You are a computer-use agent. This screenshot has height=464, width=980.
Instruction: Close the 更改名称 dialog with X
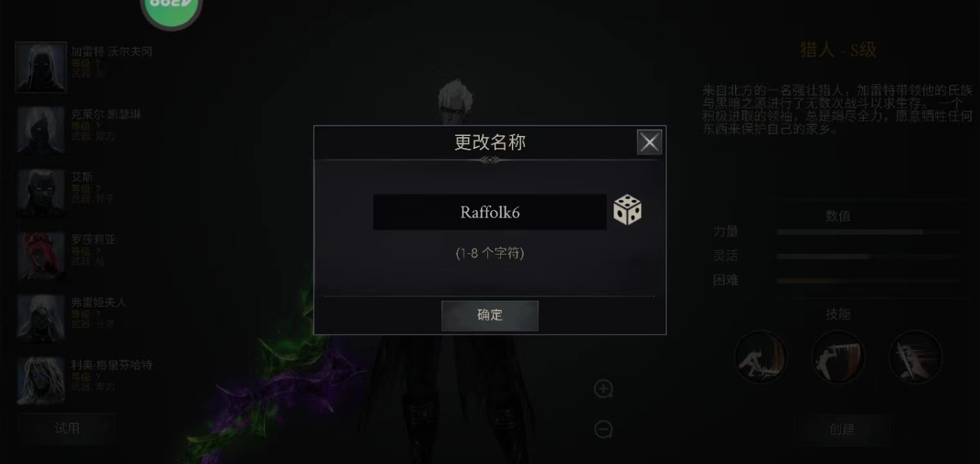click(649, 142)
